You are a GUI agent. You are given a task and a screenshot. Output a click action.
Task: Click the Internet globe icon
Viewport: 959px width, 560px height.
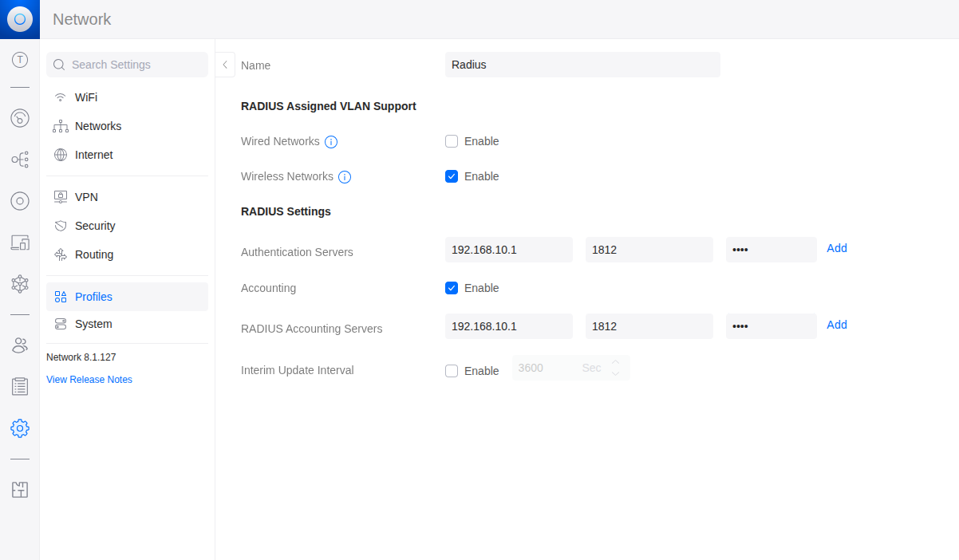pyautogui.click(x=61, y=155)
